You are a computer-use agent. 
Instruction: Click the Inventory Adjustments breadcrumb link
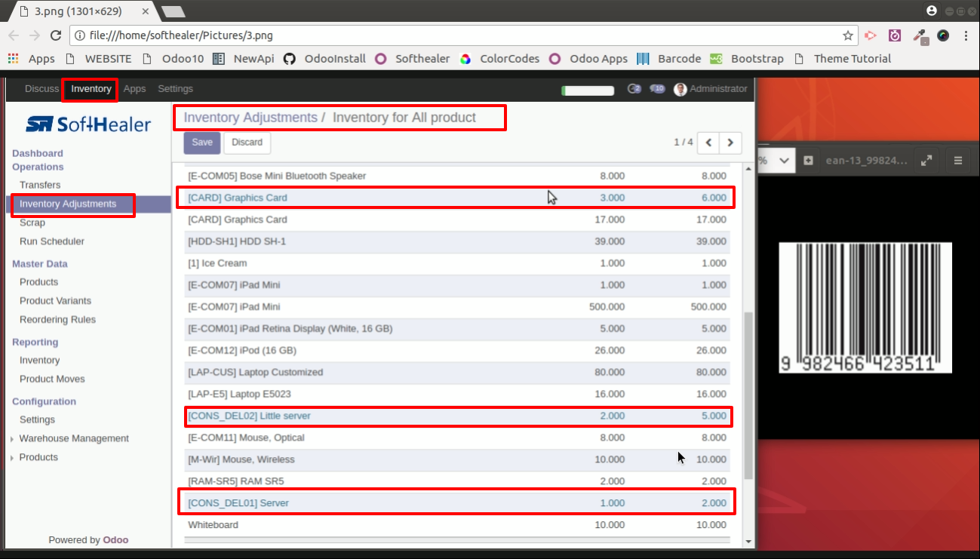[250, 118]
